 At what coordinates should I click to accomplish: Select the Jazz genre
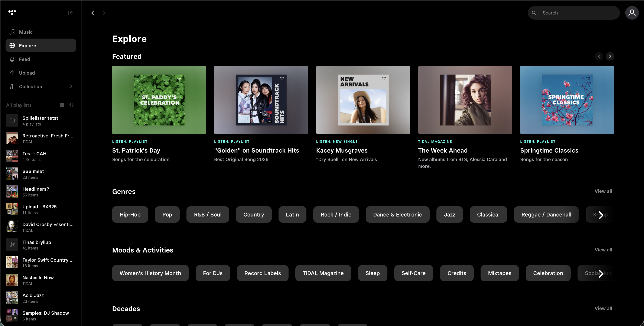(449, 215)
